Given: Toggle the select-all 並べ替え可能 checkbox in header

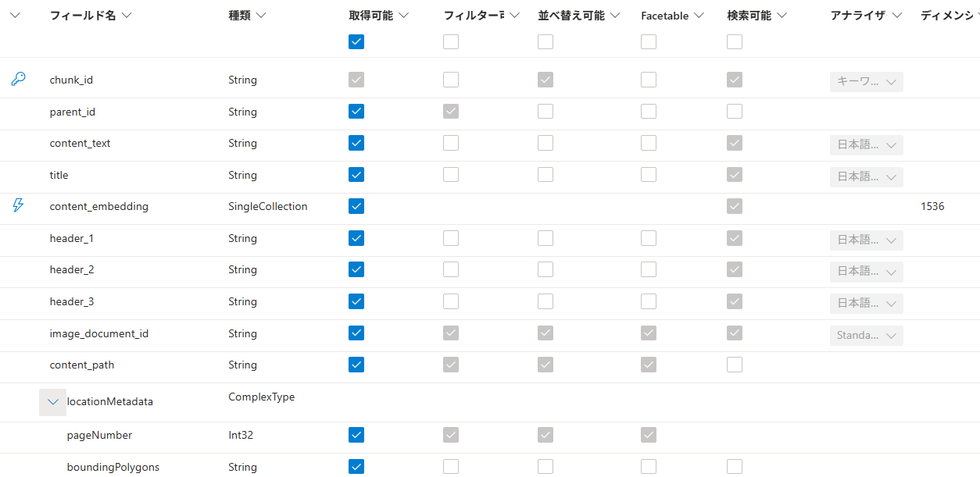Looking at the screenshot, I should 545,42.
